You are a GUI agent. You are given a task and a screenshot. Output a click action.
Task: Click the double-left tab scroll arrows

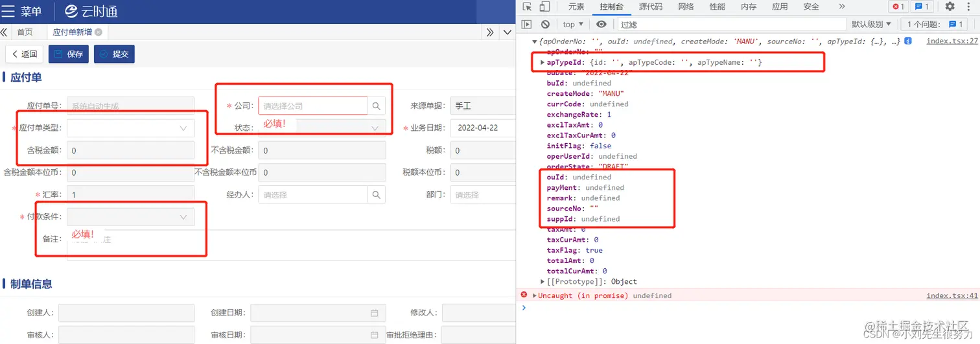4,32
